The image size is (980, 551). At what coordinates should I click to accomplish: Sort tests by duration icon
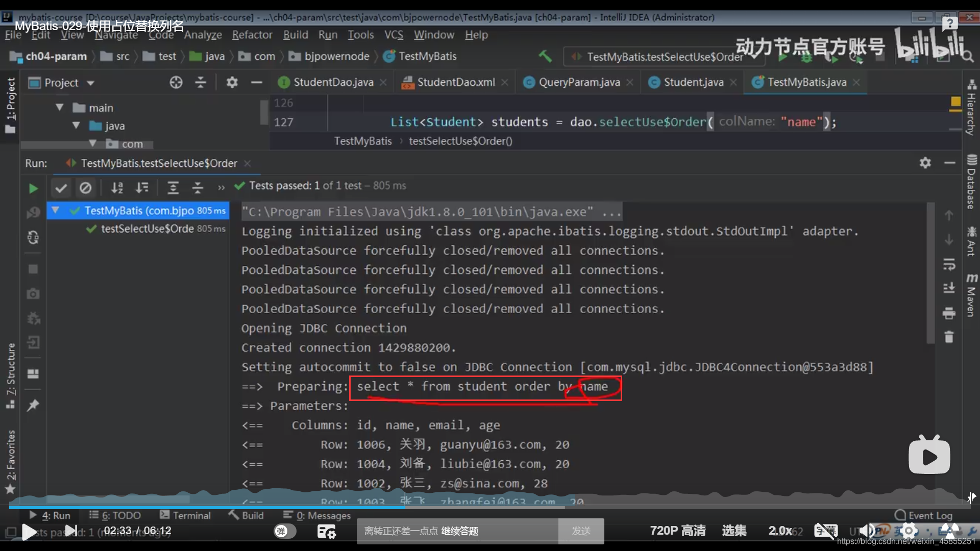[x=142, y=188]
